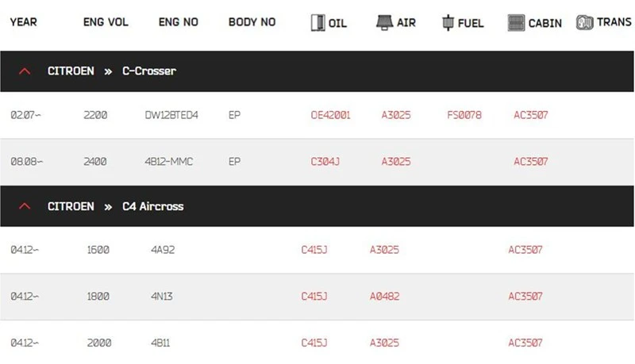Image resolution: width=635 pixels, height=364 pixels.
Task: Collapse the CITROEN C4 Aircross section
Action: (25, 206)
